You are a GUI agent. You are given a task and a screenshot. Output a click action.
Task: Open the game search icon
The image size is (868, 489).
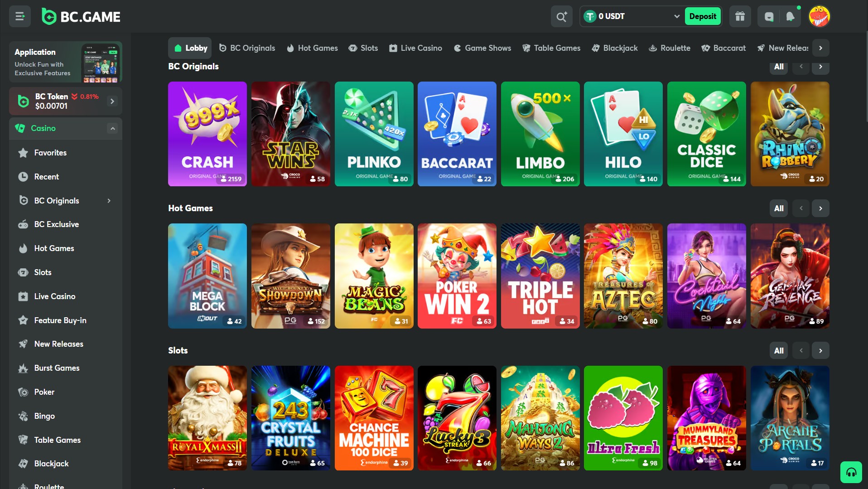click(561, 17)
